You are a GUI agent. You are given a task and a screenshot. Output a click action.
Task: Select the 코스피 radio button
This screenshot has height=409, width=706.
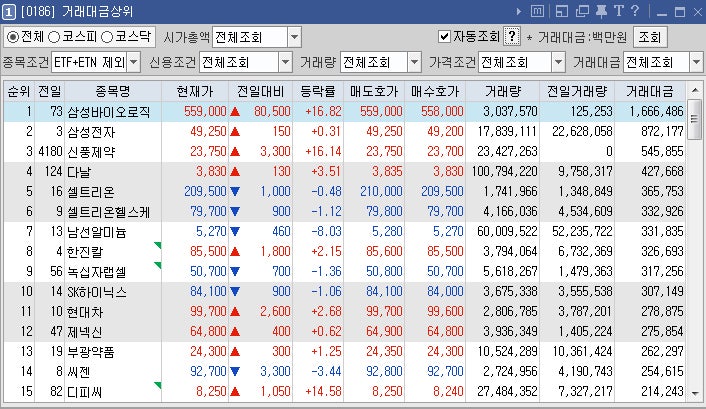54,37
